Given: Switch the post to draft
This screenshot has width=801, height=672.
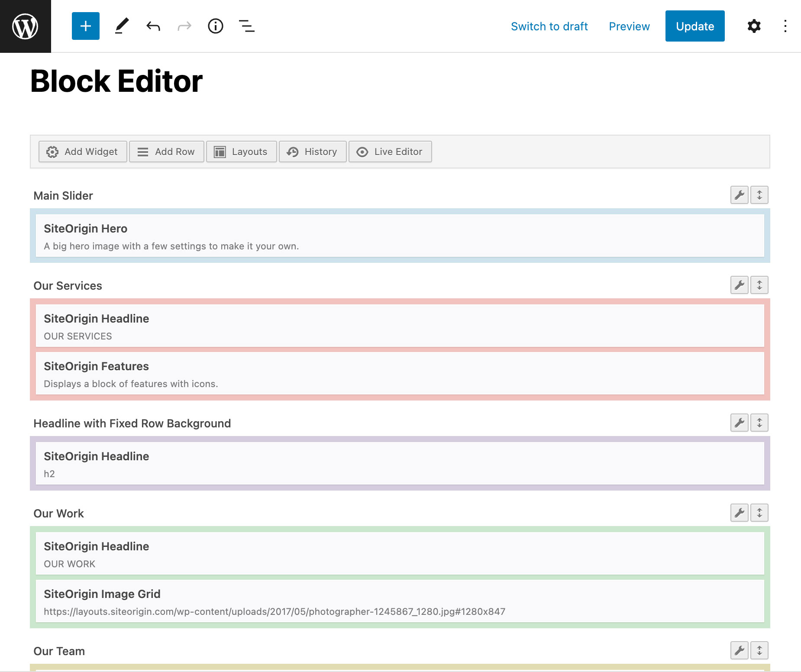Looking at the screenshot, I should [549, 26].
